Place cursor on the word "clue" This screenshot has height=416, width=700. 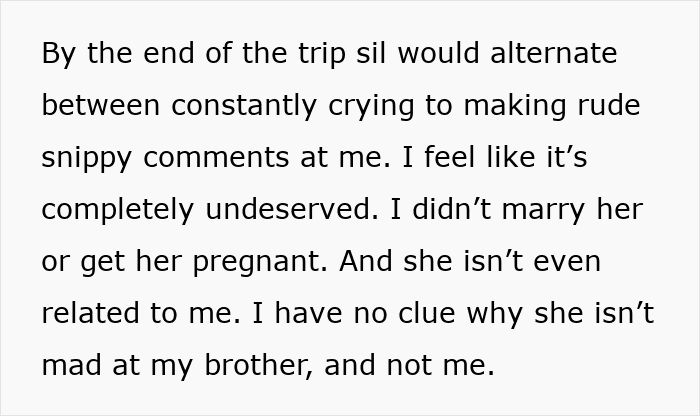[x=426, y=312]
